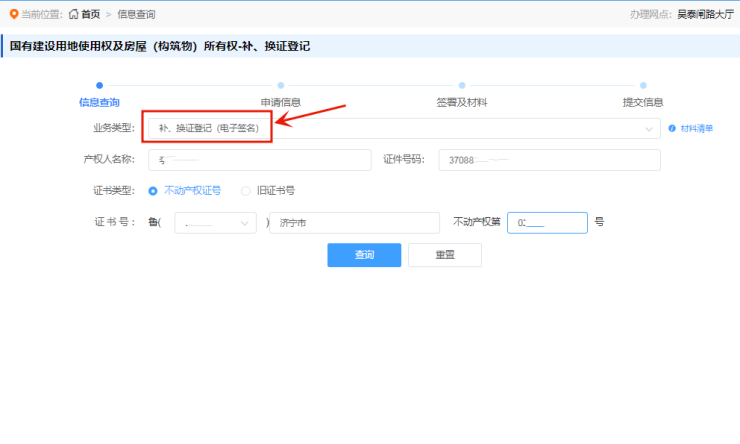Click the 业务类型 field label
The height and width of the screenshot is (444, 740).
(x=114, y=128)
